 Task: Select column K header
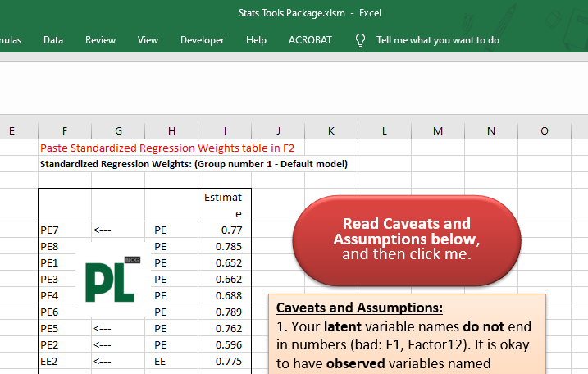tap(331, 131)
